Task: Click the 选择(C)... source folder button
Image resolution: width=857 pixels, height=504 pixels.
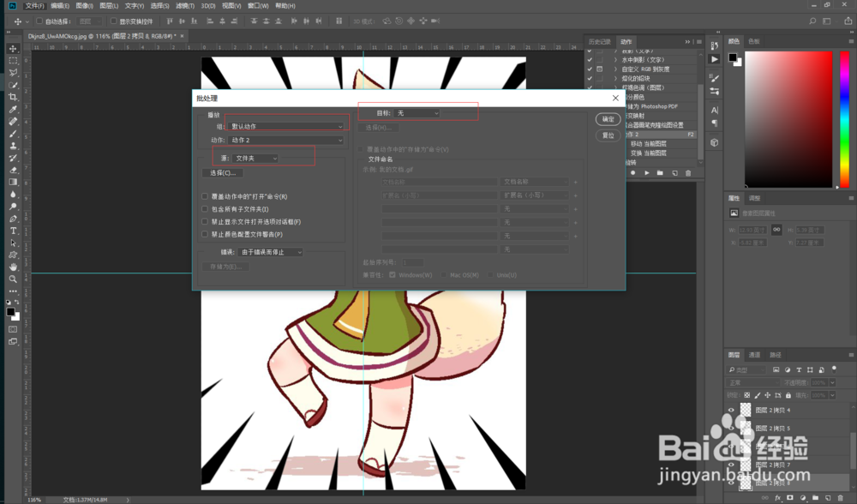Action: click(223, 173)
